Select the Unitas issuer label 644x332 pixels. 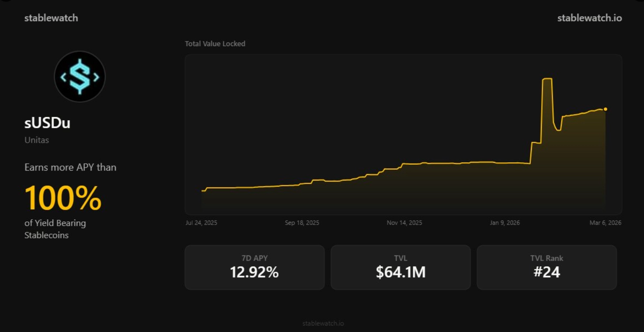click(37, 140)
